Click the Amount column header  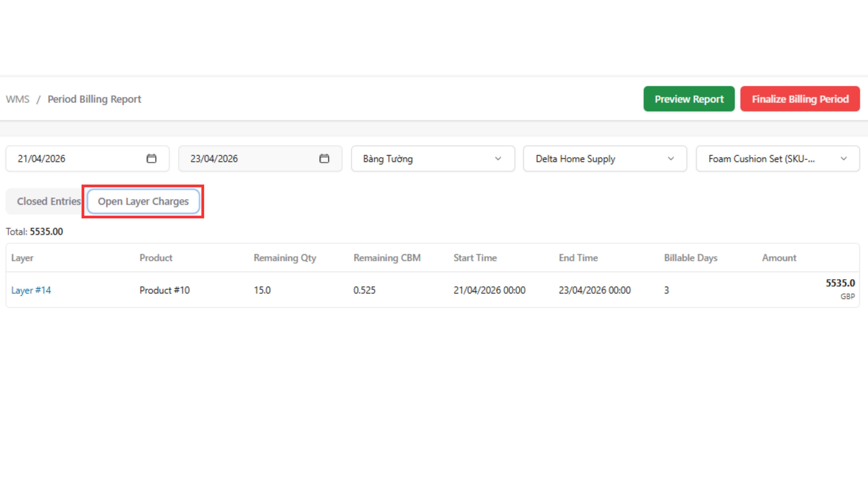(x=779, y=258)
